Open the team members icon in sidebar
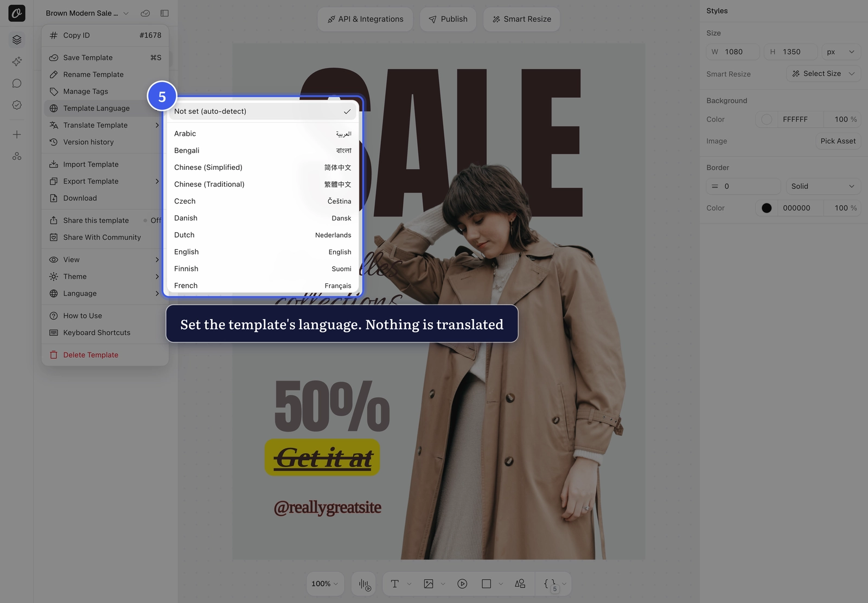868x603 pixels. pos(17,156)
